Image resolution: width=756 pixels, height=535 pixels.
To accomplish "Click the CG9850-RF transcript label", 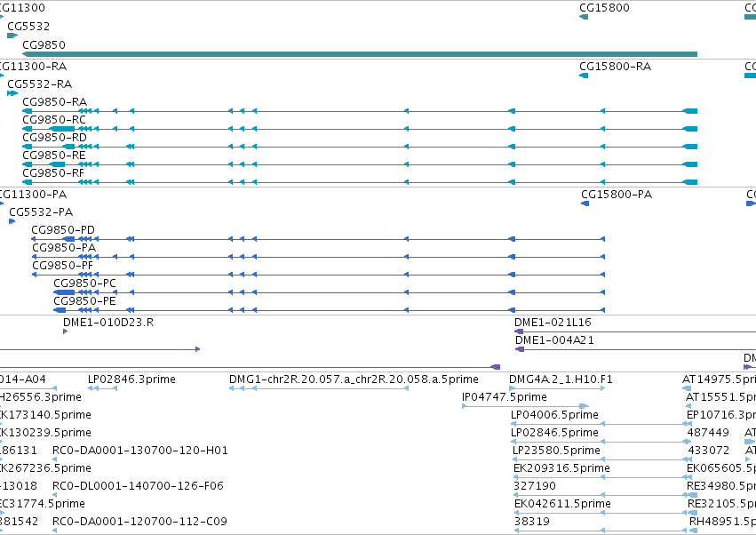I will [53, 172].
